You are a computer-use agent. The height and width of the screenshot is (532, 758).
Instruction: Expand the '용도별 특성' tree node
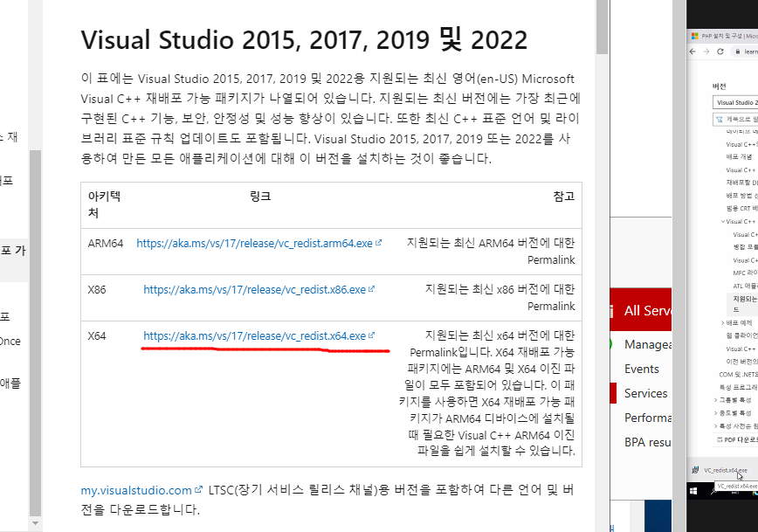(x=716, y=413)
